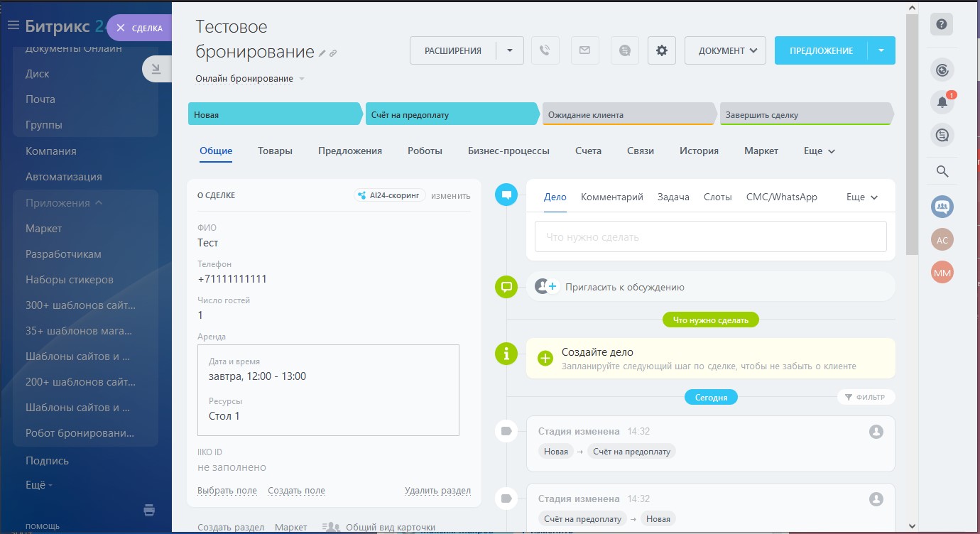The height and width of the screenshot is (534, 980).
Task: Click the phone call icon button
Action: pos(545,50)
